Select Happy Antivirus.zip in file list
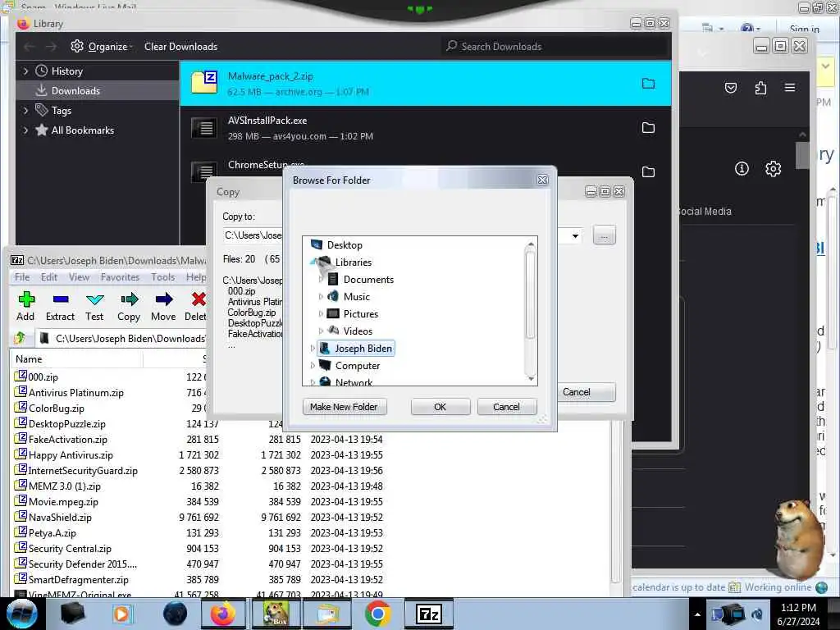Image resolution: width=840 pixels, height=630 pixels. click(x=71, y=455)
